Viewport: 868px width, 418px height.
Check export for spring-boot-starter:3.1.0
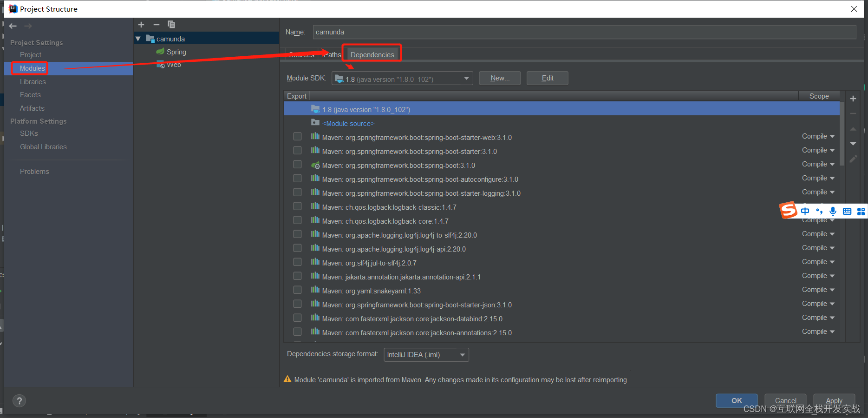298,150
